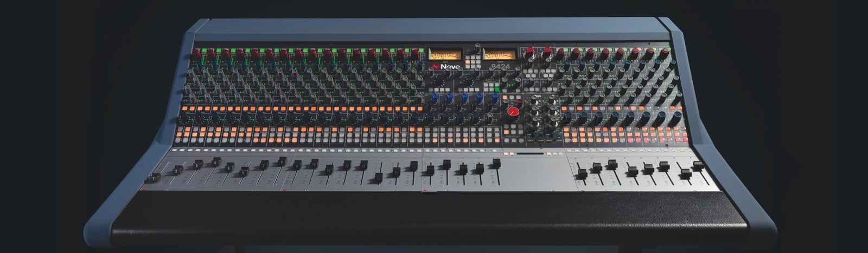Click channel fader number 2
Image resolution: width=868 pixels, height=253 pixels.
coord(177,170)
